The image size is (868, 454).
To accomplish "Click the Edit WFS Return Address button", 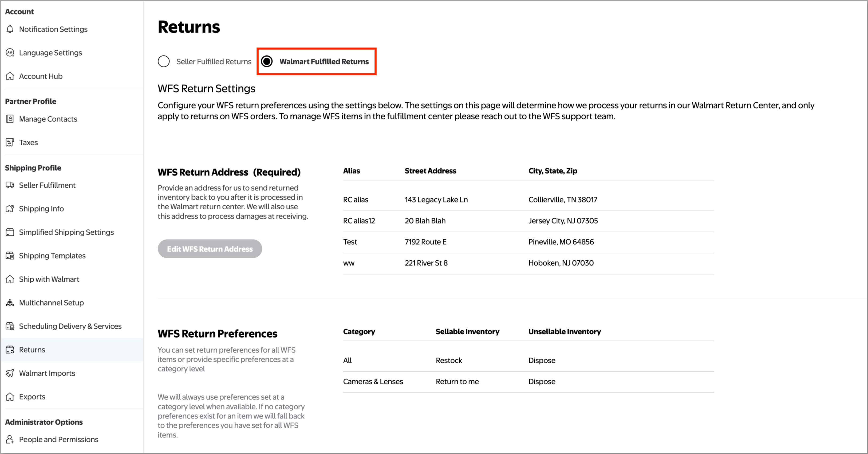I will tap(210, 249).
